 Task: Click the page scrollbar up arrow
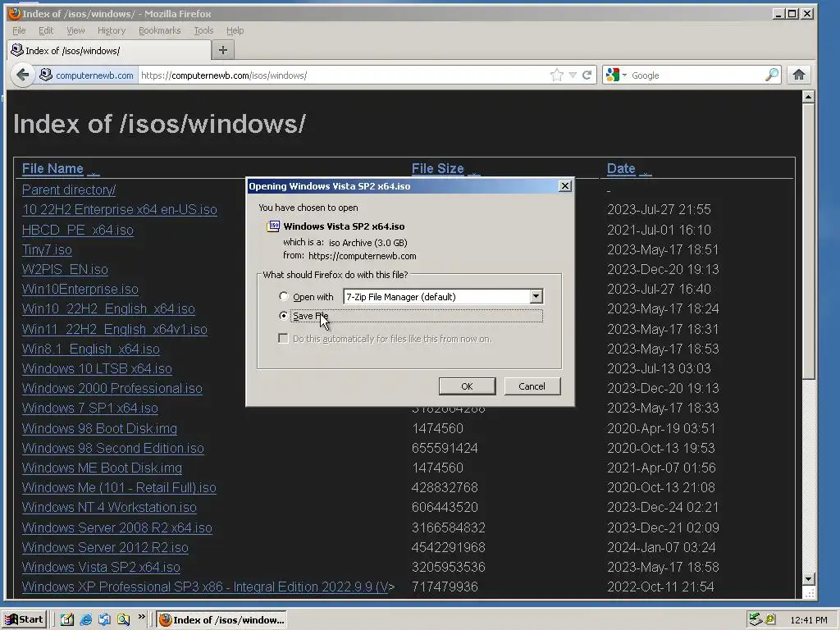808,97
